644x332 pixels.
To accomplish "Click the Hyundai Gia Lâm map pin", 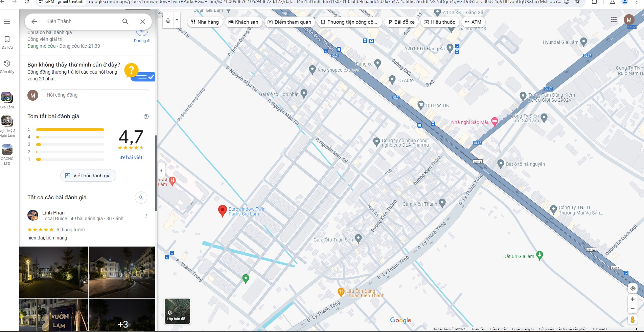I will click(x=583, y=42).
